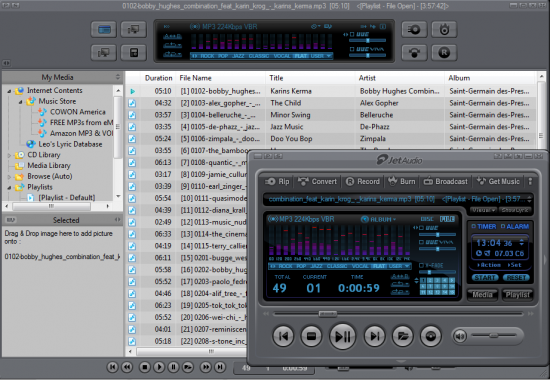
Task: Click the rewind button in bottom bar
Action: [x=127, y=367]
